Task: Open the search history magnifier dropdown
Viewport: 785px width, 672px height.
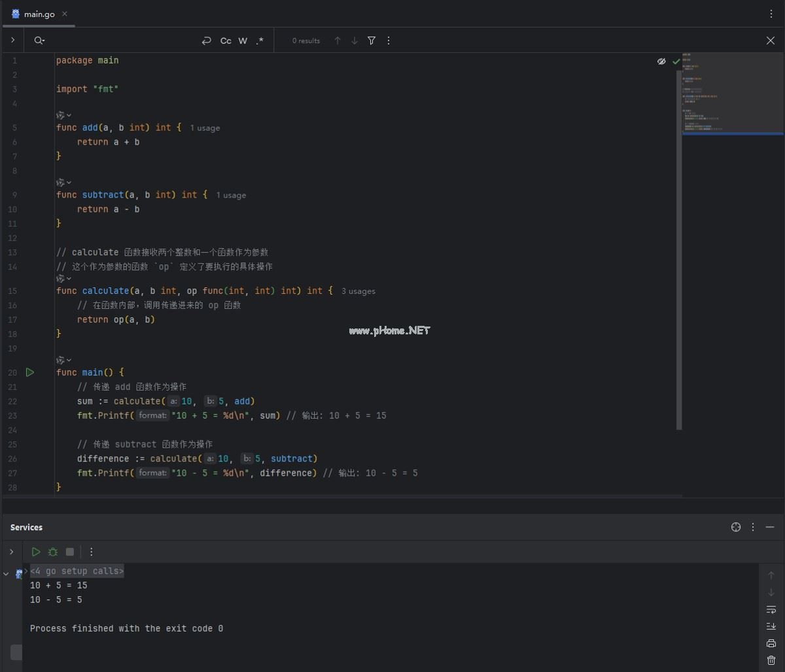Action: click(39, 41)
